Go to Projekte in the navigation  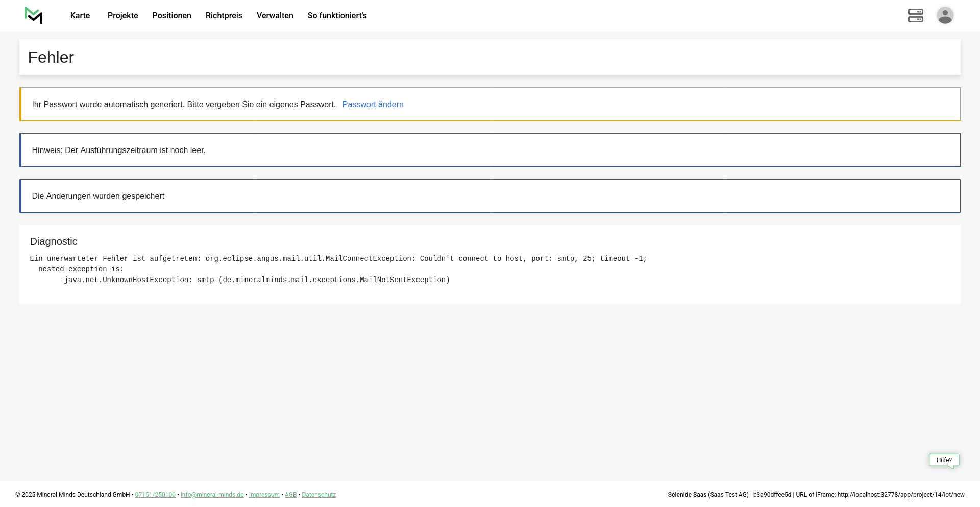tap(122, 16)
